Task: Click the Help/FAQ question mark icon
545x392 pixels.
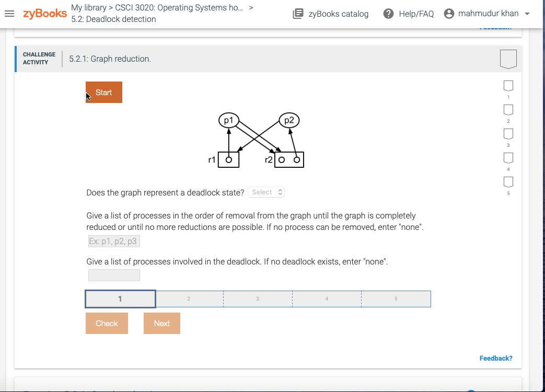Action: pos(388,13)
